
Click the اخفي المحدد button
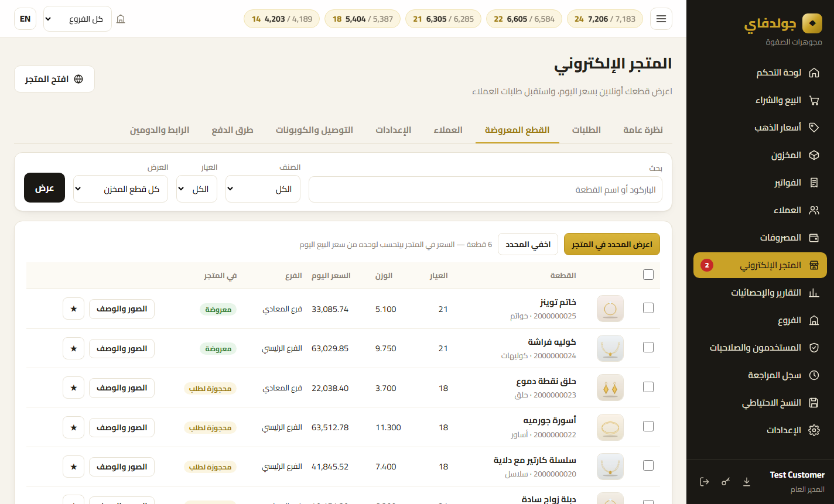pyautogui.click(x=528, y=244)
